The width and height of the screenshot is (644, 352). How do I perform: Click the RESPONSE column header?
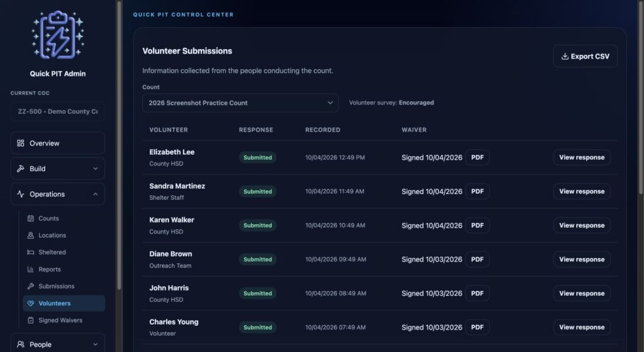point(256,130)
